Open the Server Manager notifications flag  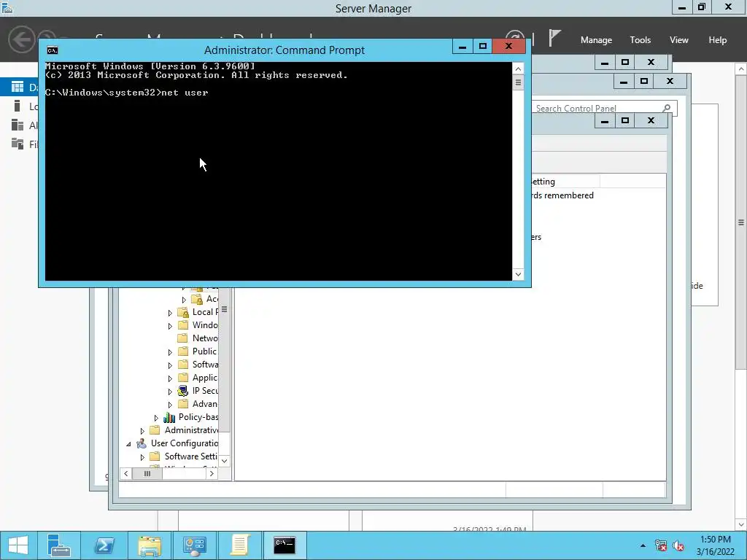pyautogui.click(x=554, y=38)
